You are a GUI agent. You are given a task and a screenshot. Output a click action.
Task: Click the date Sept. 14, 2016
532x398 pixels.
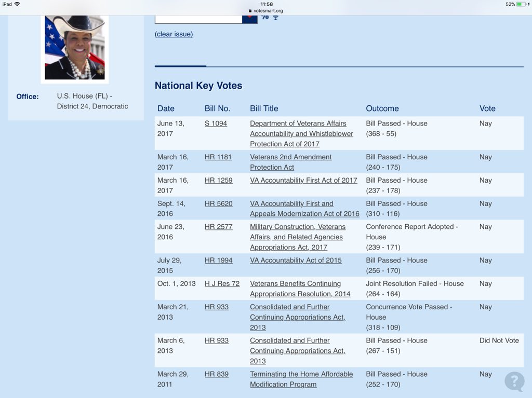pos(171,209)
